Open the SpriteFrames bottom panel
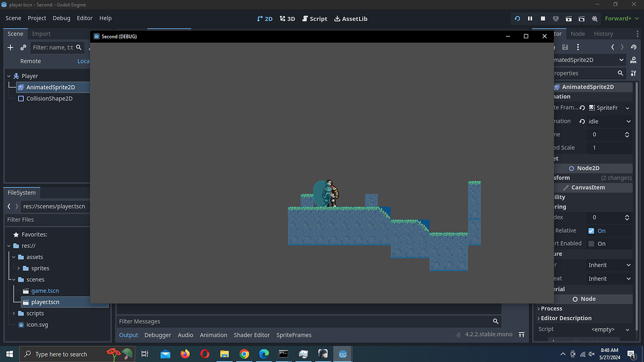The height and width of the screenshot is (362, 644). point(294,335)
